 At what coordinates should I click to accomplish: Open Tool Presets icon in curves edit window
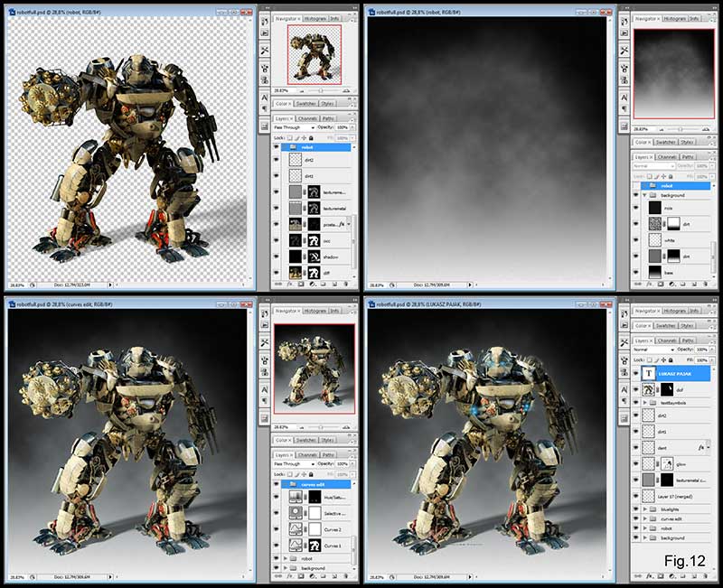[265, 343]
